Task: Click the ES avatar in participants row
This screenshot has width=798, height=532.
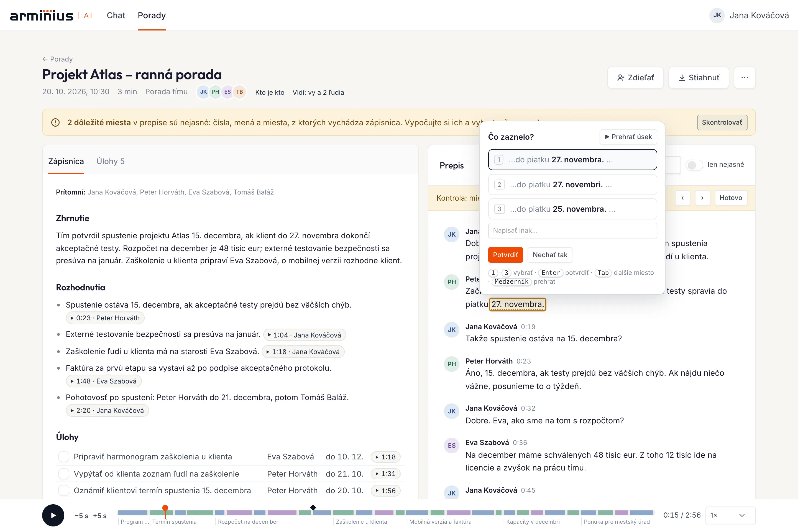Action: coord(227,92)
